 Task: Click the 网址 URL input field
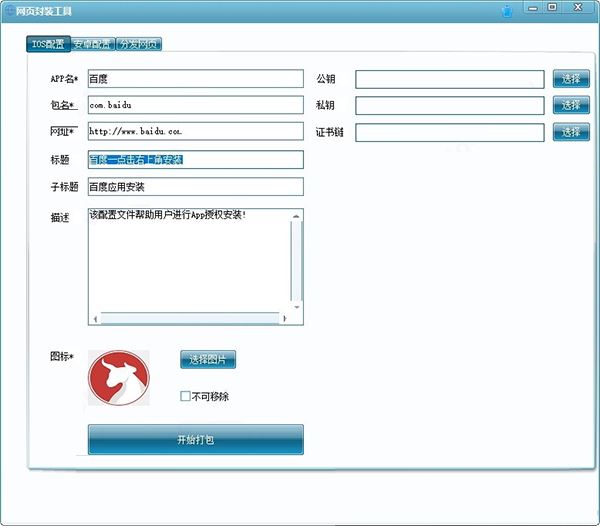pos(196,131)
